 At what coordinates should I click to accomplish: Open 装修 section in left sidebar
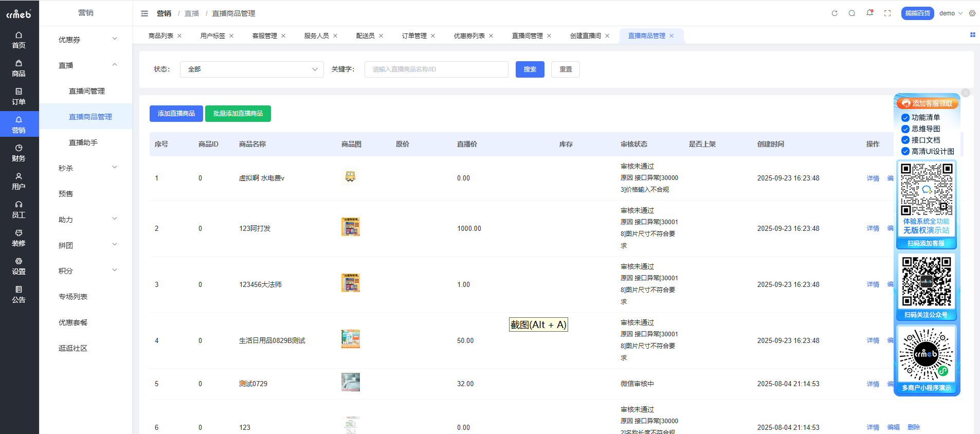tap(19, 238)
